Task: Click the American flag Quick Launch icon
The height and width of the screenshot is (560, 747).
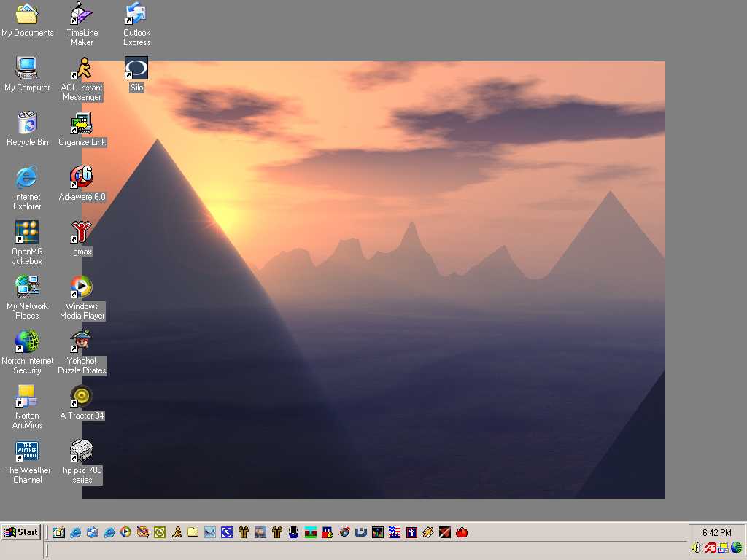Action: click(x=395, y=532)
